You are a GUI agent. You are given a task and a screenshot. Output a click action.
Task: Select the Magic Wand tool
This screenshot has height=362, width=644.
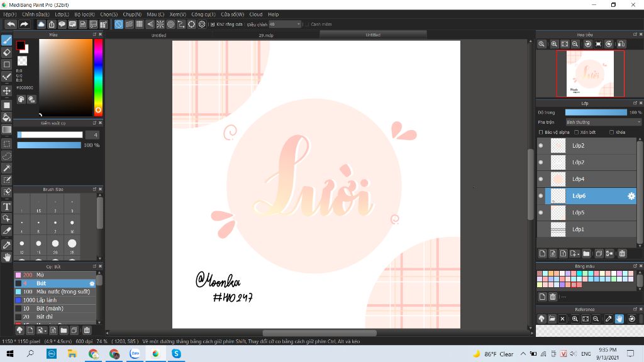pos(6,168)
